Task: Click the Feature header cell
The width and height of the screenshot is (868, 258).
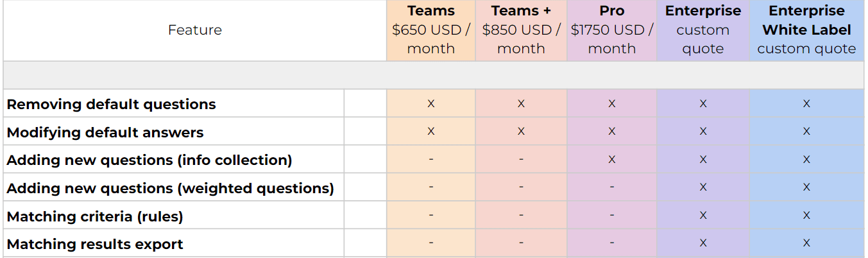Action: [194, 30]
